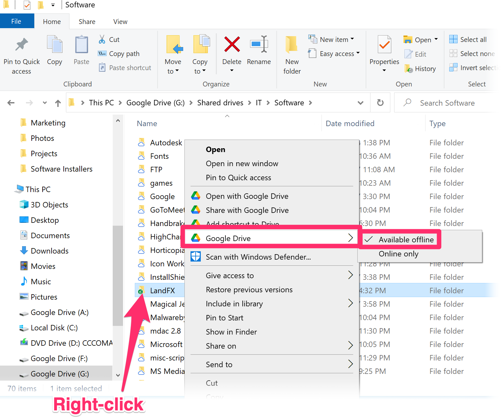
Task: Choose Pin to Quick access menu entry
Action: [x=238, y=178]
